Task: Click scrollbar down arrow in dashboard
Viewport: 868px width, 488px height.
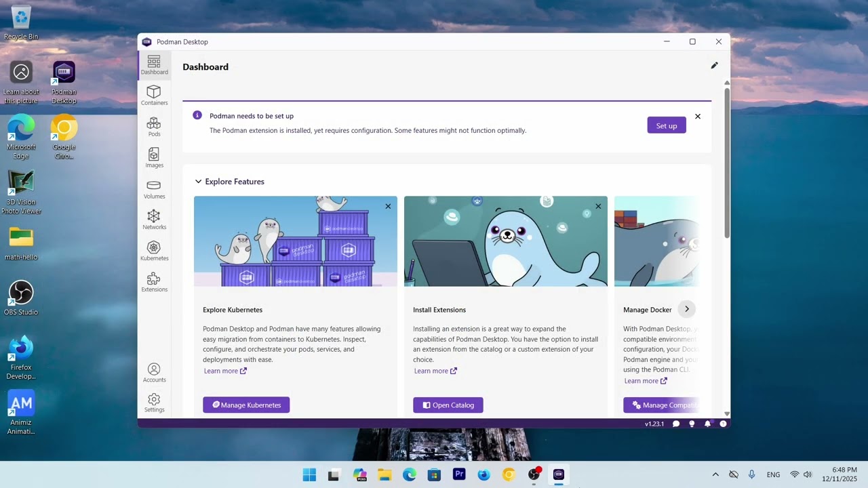Action: pos(727,413)
